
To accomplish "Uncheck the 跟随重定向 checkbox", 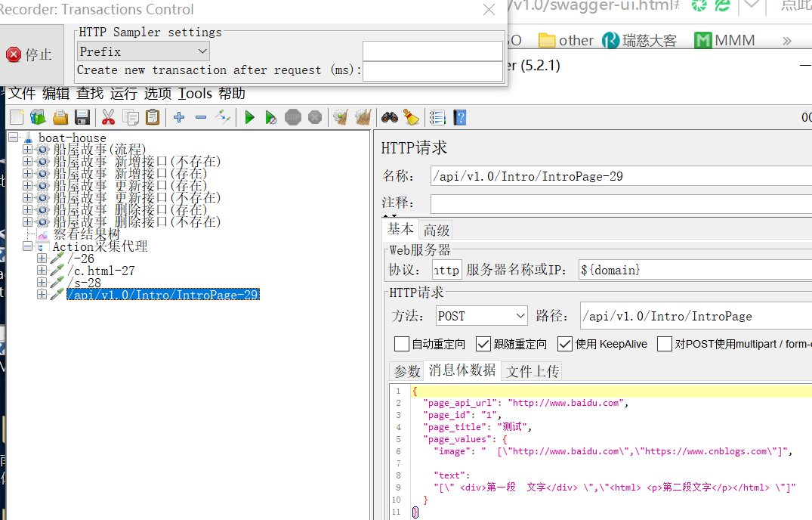I will tap(483, 344).
